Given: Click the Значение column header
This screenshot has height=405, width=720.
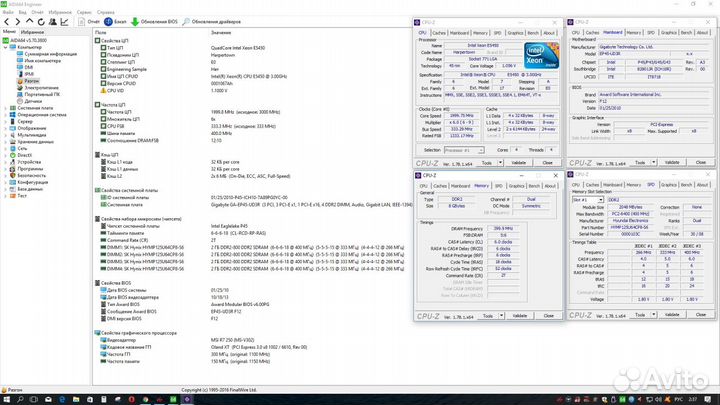Looking at the screenshot, I should point(221,33).
